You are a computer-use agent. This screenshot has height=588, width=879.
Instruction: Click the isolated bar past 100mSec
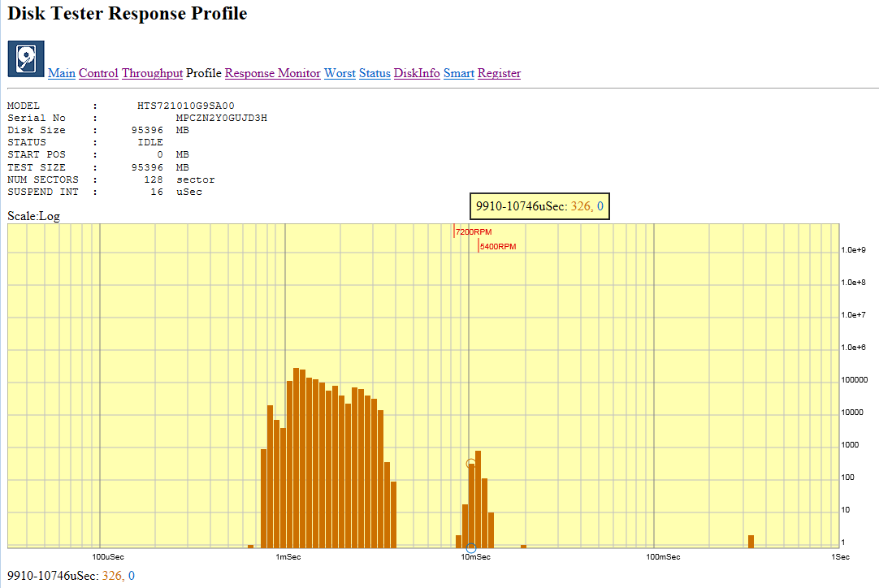pos(751,542)
